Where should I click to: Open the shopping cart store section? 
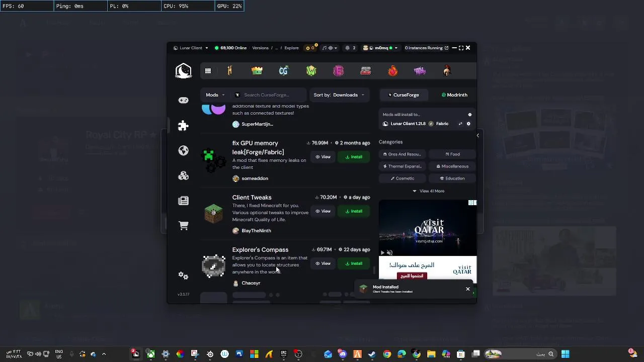click(x=183, y=226)
